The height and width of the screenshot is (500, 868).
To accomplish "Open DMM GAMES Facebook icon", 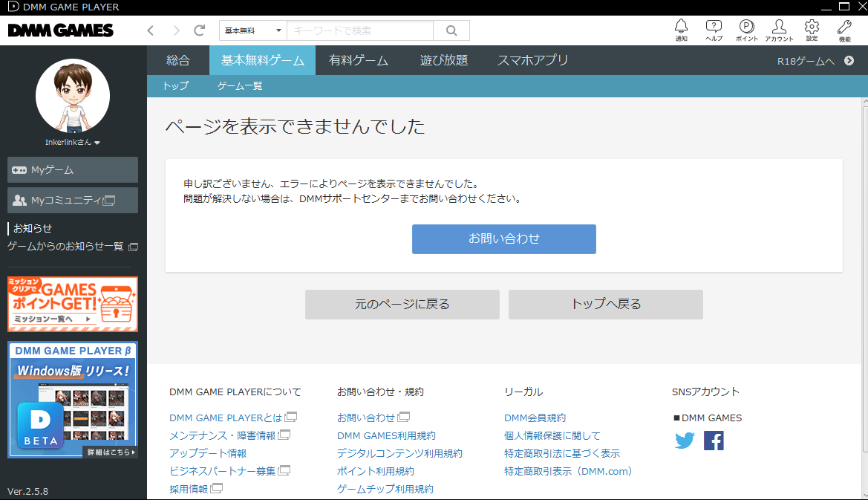I will click(x=713, y=441).
